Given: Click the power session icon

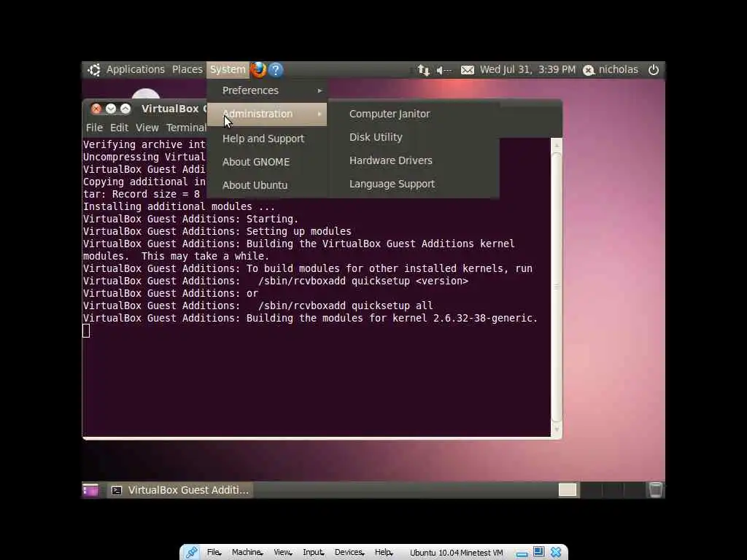Looking at the screenshot, I should 654,70.
